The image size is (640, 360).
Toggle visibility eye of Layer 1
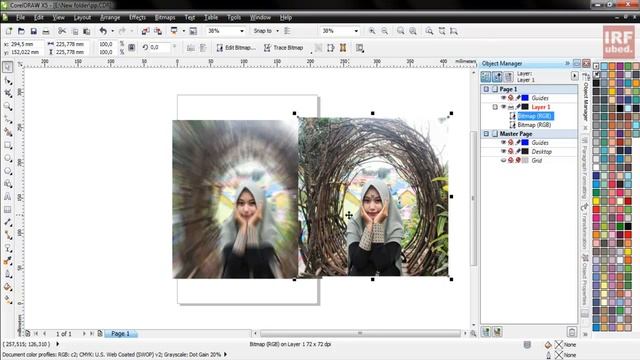click(x=503, y=107)
